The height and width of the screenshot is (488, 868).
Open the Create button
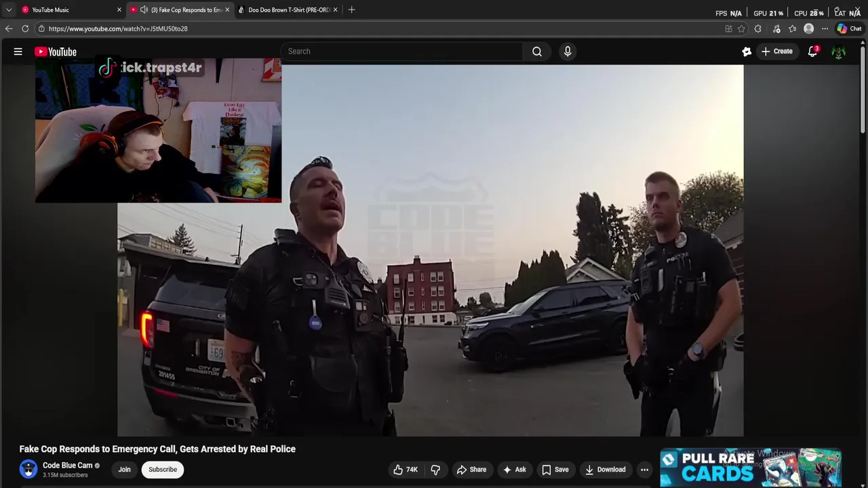(x=777, y=52)
